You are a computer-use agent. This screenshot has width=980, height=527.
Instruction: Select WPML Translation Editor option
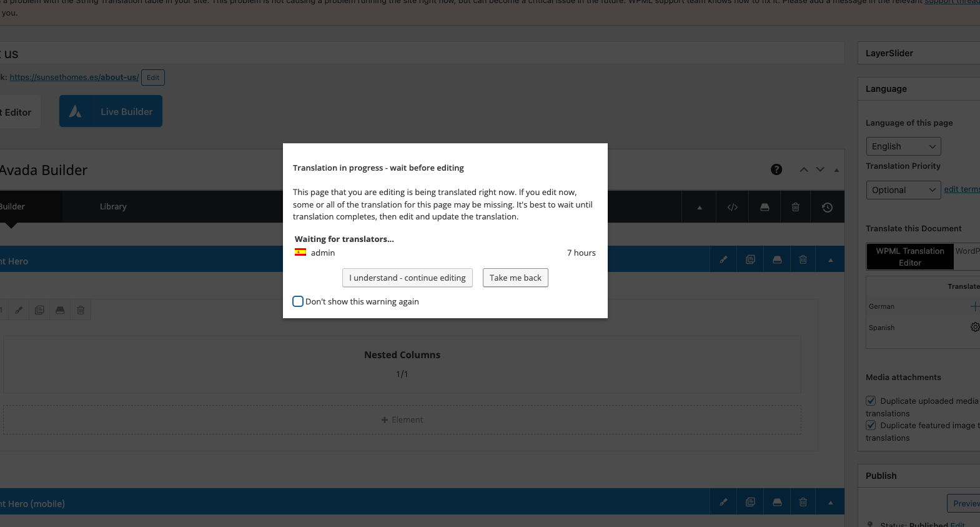pos(910,257)
